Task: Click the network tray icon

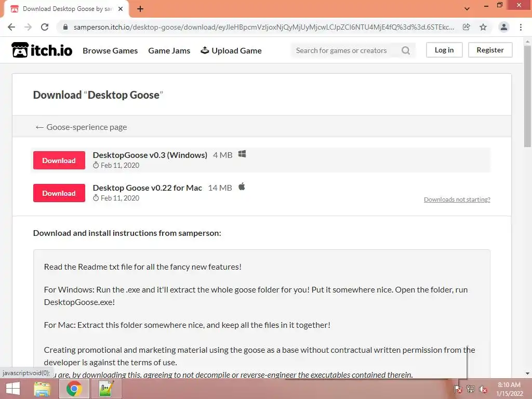Action: tap(471, 389)
